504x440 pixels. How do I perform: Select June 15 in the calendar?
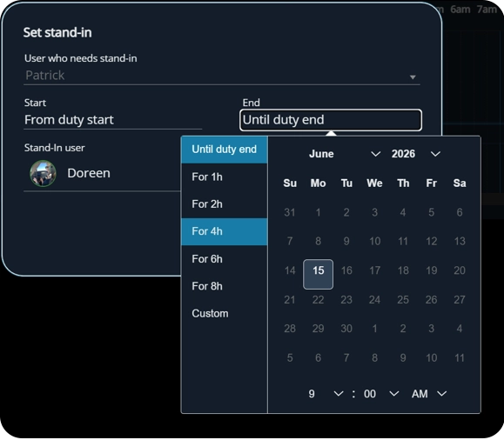click(319, 275)
